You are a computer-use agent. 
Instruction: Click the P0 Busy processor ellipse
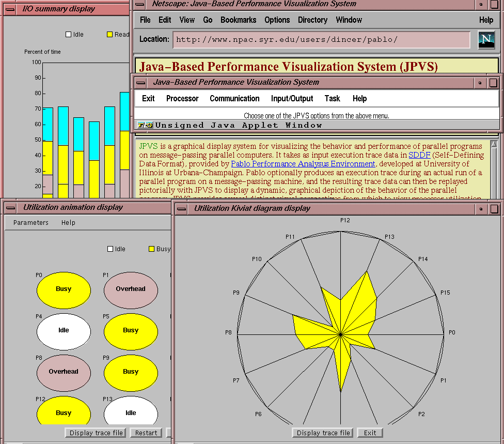(x=64, y=290)
